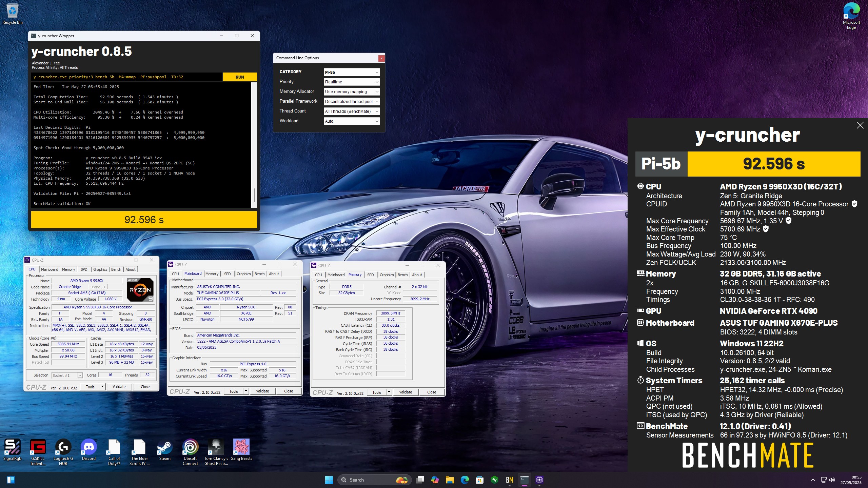868x488 pixels.
Task: Open green monitoring app in taskbar
Action: click(x=494, y=480)
